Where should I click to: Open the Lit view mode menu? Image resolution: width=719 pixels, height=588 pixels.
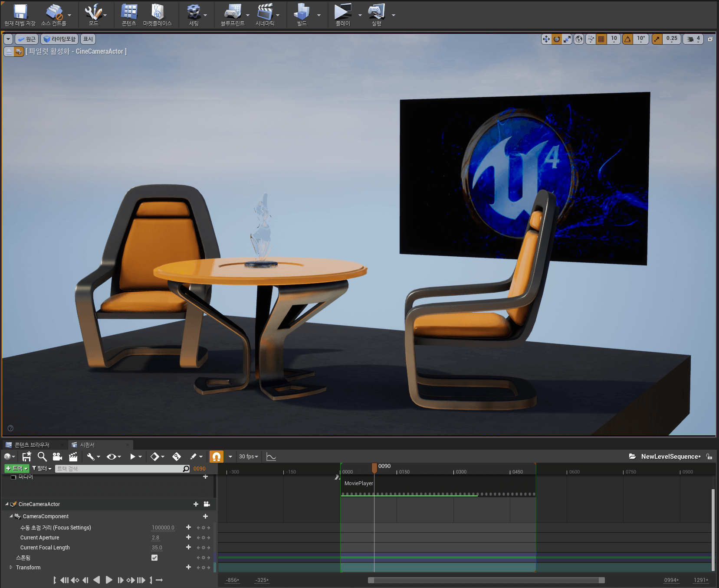(59, 39)
